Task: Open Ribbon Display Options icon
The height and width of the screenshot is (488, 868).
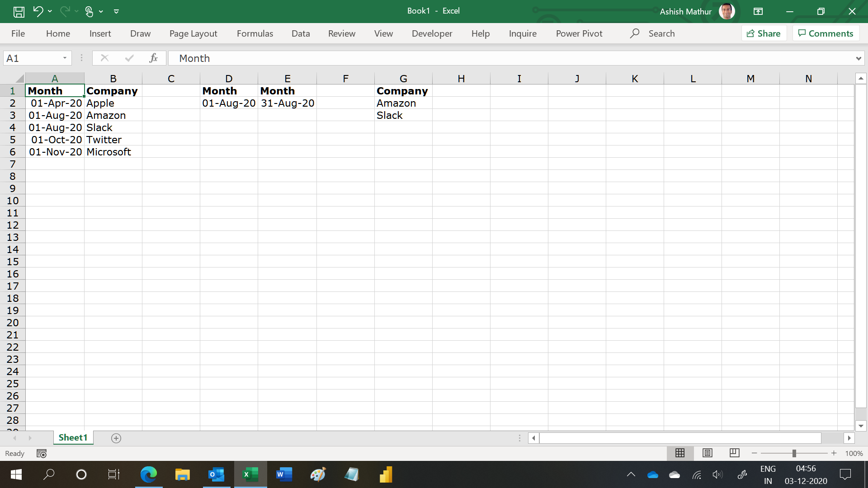Action: [x=758, y=11]
